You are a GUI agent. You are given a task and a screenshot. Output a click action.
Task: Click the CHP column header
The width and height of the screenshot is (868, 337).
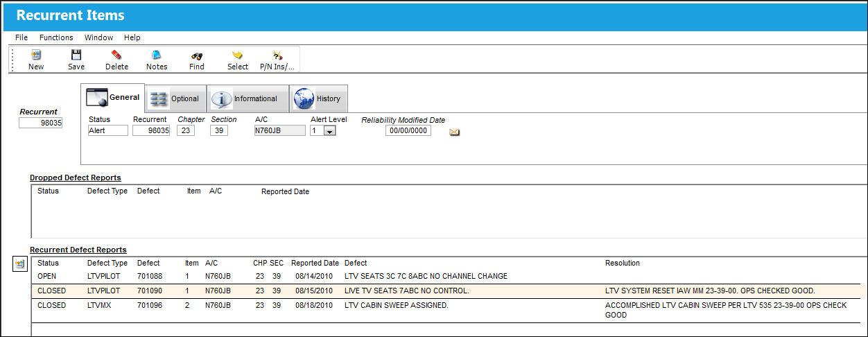click(260, 263)
